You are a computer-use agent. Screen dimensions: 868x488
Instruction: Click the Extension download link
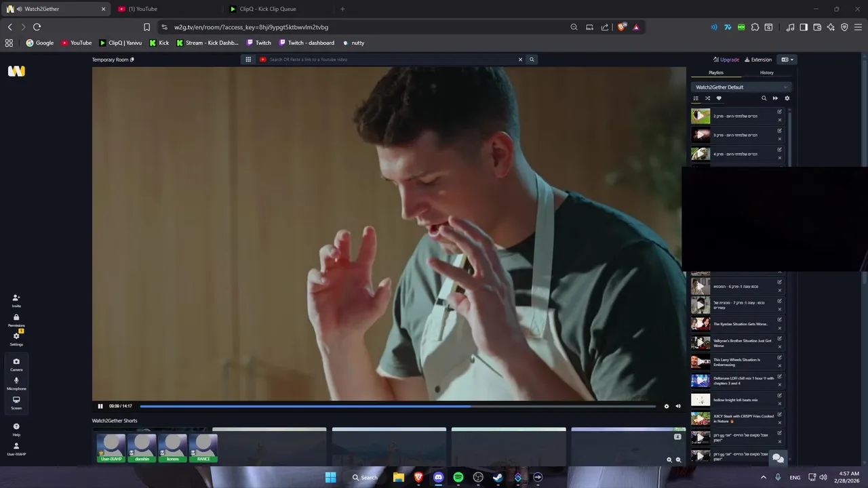point(758,60)
